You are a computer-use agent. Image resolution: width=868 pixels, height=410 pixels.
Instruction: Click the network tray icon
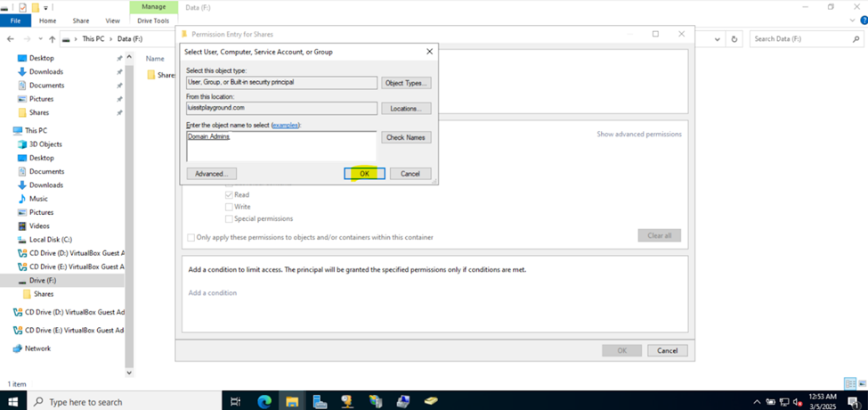783,402
